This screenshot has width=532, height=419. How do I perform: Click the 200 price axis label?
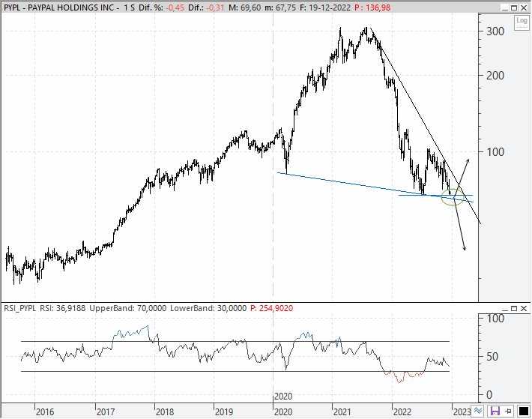click(495, 75)
